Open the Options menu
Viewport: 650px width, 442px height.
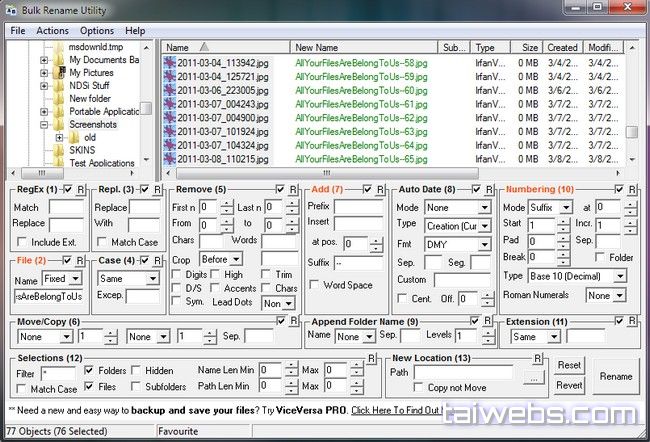[x=97, y=31]
